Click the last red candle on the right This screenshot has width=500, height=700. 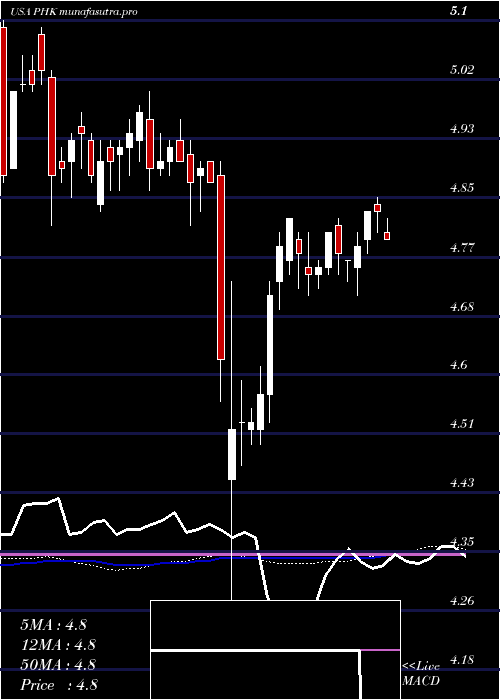387,236
